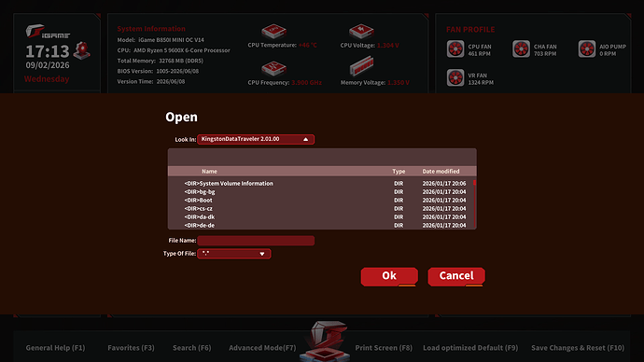The height and width of the screenshot is (362, 644).
Task: Click the Open dialog title
Action: coord(182,117)
